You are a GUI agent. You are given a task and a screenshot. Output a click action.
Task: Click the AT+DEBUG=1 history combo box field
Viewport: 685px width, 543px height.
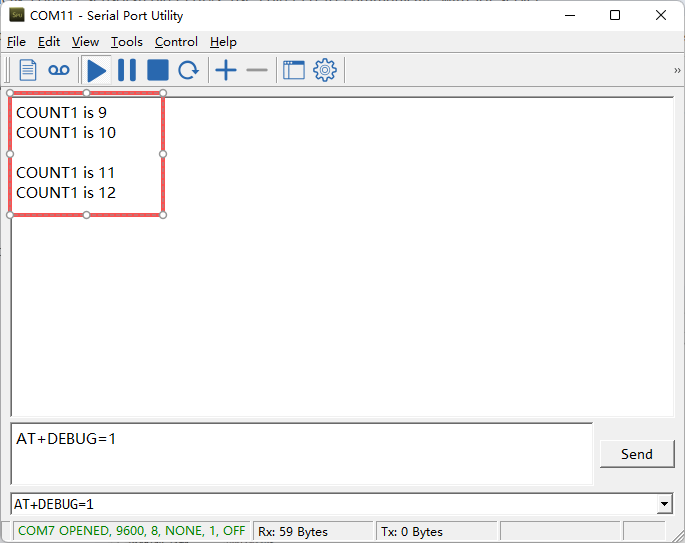[334, 504]
